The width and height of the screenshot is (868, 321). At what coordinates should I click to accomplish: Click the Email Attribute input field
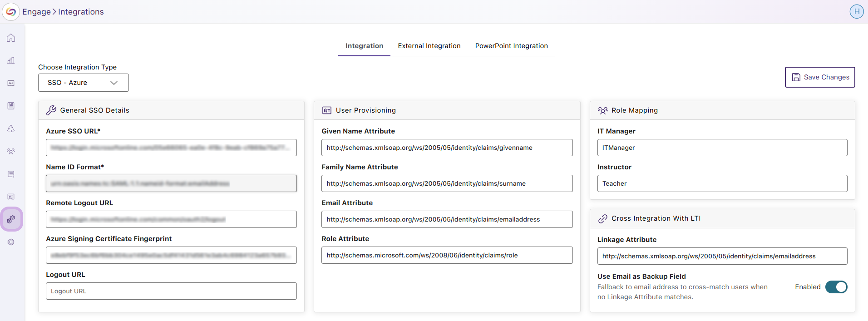point(447,219)
